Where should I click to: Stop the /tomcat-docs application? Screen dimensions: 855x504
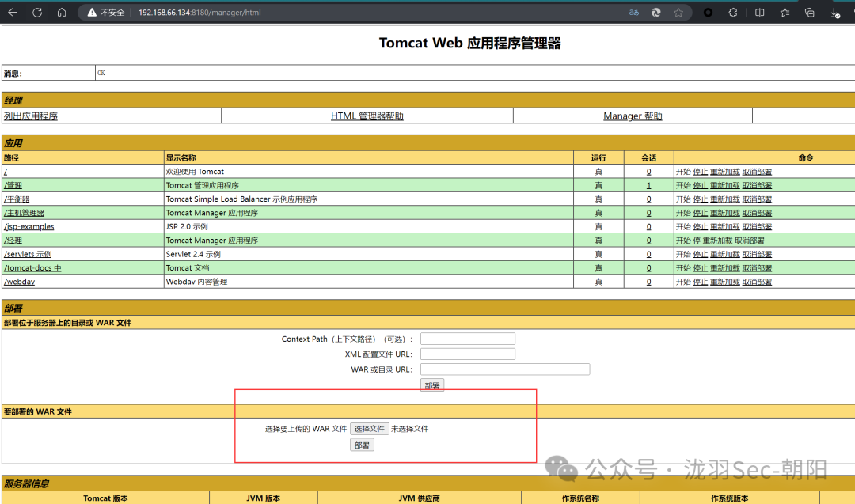(x=700, y=268)
